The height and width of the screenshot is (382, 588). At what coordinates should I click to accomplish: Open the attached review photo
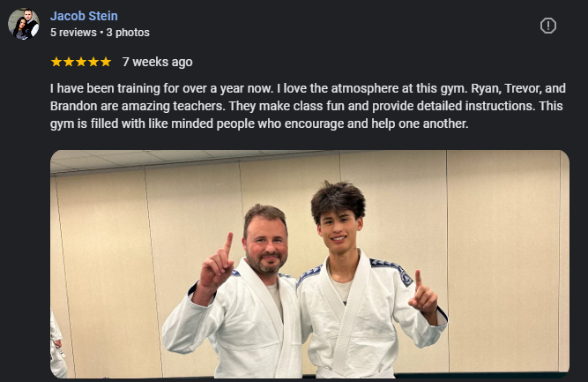[309, 265]
